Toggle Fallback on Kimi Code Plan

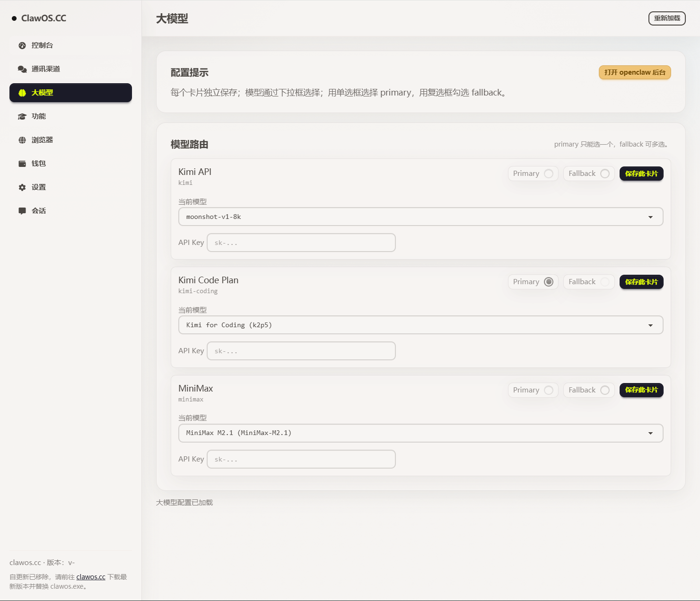coord(604,282)
